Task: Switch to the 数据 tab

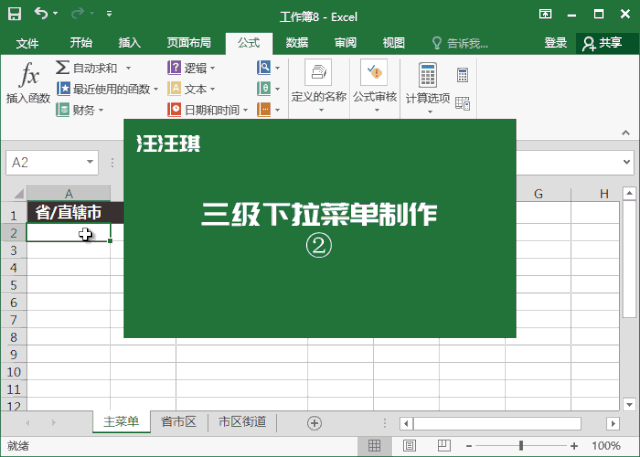Action: [297, 43]
